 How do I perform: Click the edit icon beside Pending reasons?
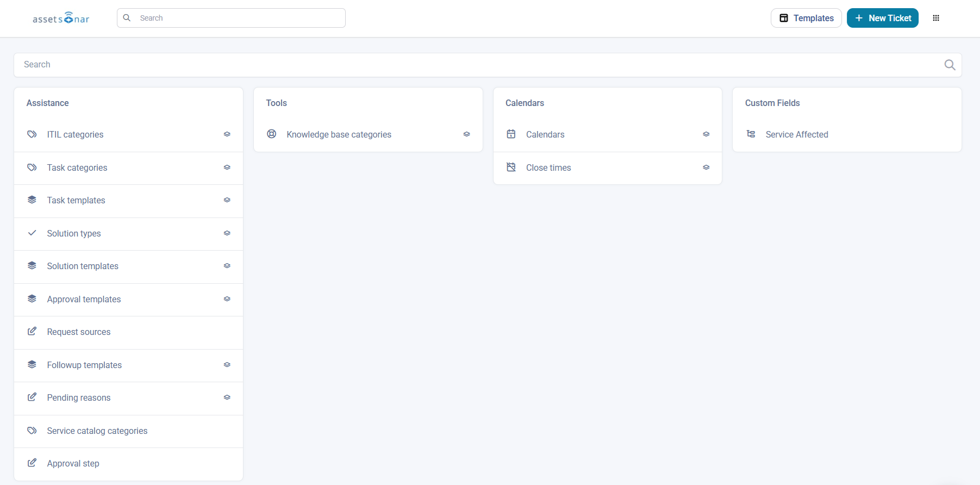pyautogui.click(x=32, y=397)
